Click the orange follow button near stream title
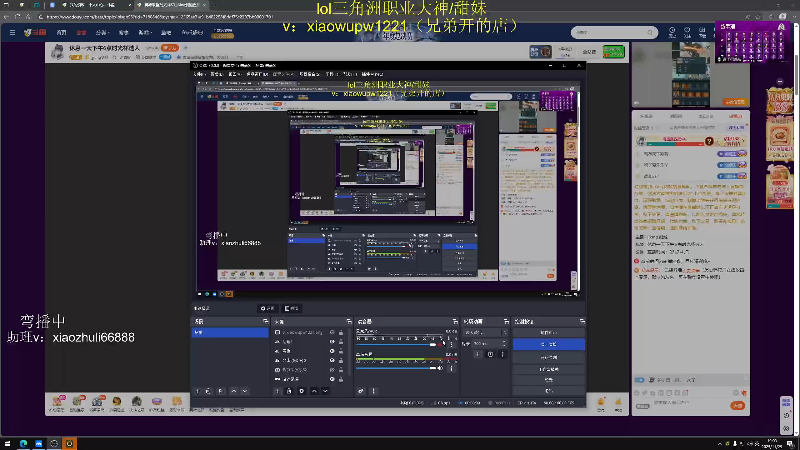 (x=170, y=48)
